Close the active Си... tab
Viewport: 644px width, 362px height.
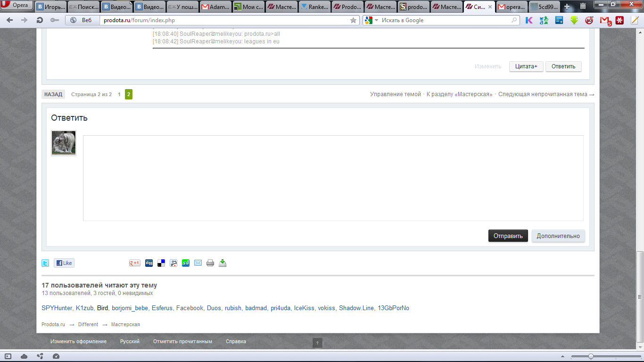tap(491, 7)
